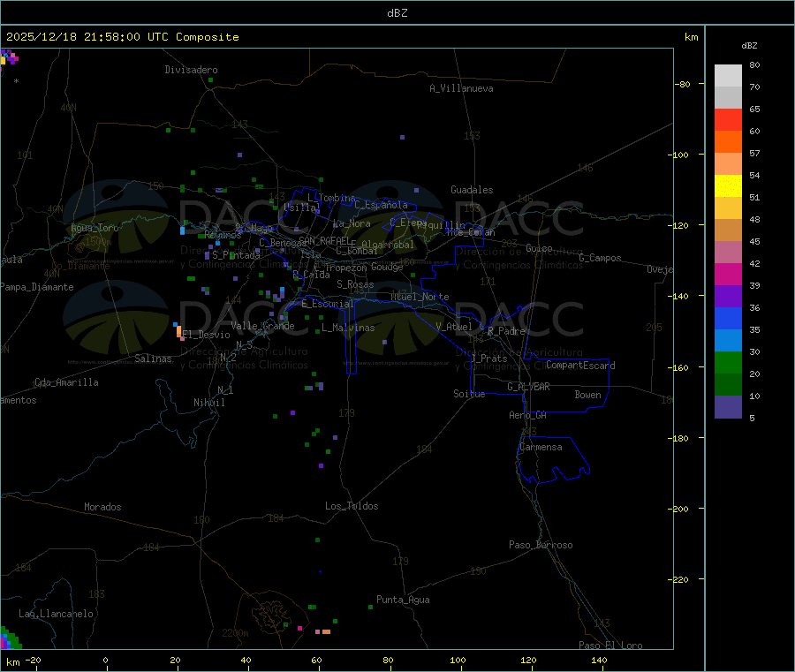Click the G_Campos label

[x=600, y=258]
